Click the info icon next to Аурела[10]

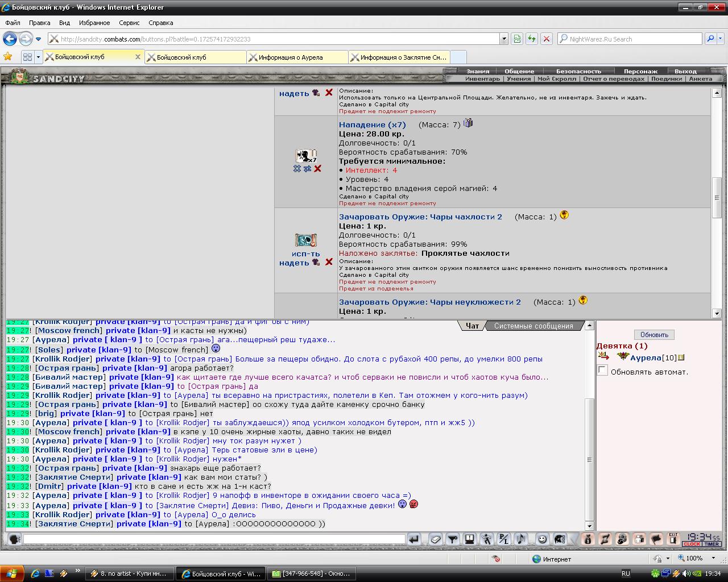[681, 357]
